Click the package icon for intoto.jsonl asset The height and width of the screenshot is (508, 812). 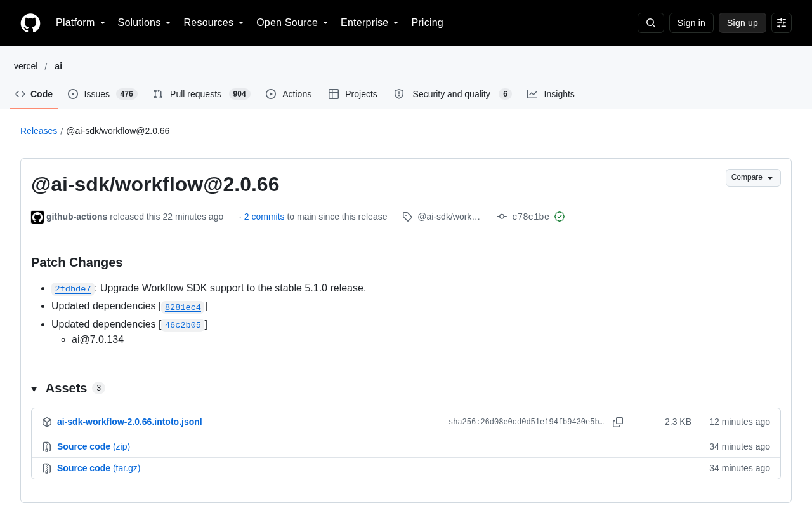47,422
